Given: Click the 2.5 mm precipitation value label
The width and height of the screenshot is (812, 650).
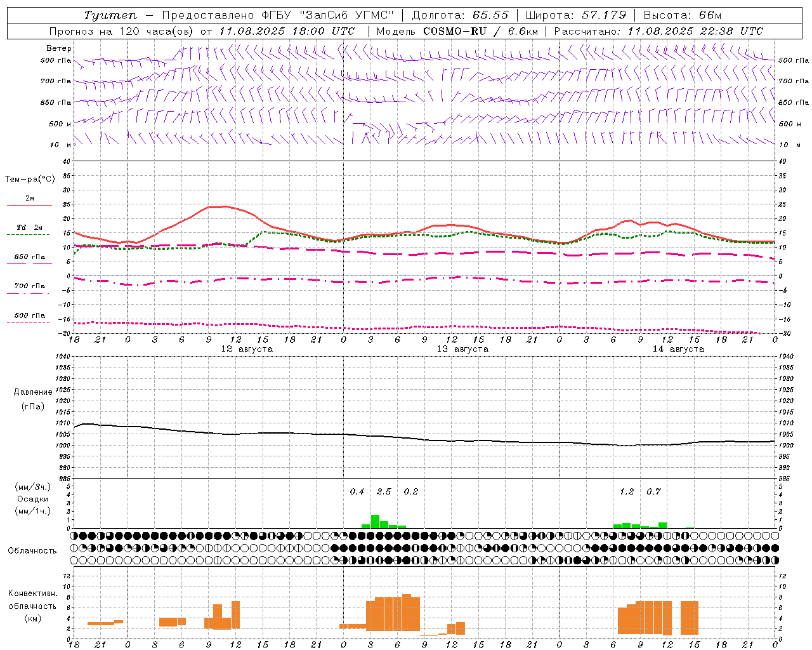Looking at the screenshot, I should 384,491.
